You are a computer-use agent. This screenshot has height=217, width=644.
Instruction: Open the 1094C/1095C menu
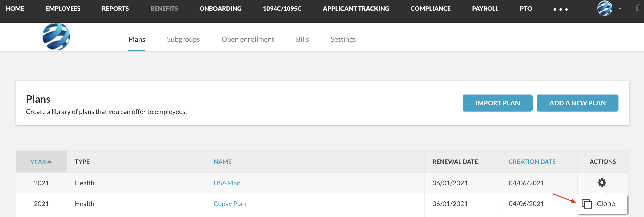282,9
